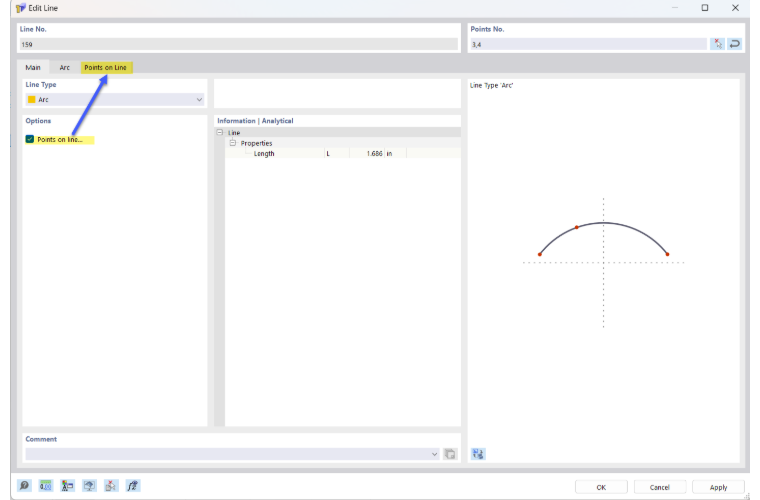Viewport: 760px width, 500px height.
Task: Click the yellow Arc color swatch
Action: 32,99
